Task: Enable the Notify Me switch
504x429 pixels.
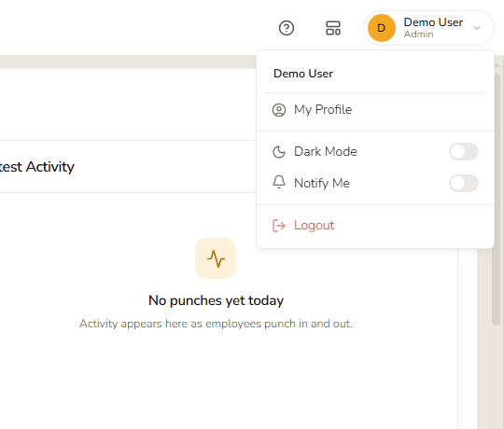Action: (x=464, y=183)
